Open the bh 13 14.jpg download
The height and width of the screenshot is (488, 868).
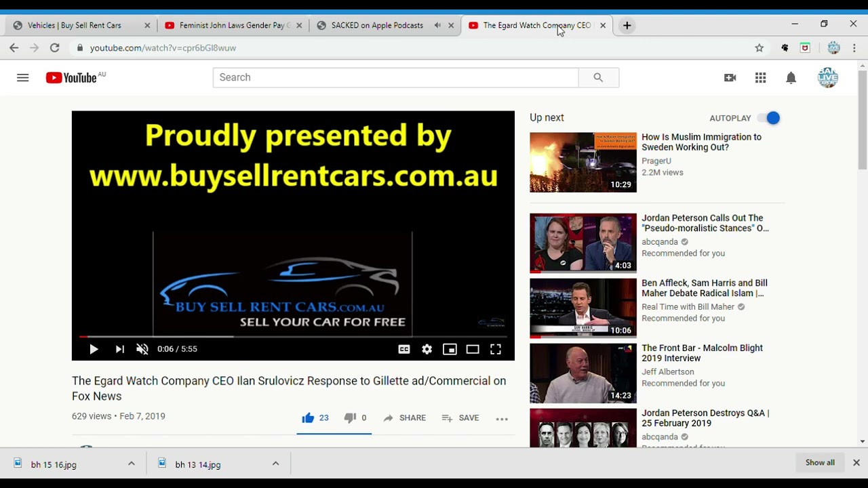198,464
